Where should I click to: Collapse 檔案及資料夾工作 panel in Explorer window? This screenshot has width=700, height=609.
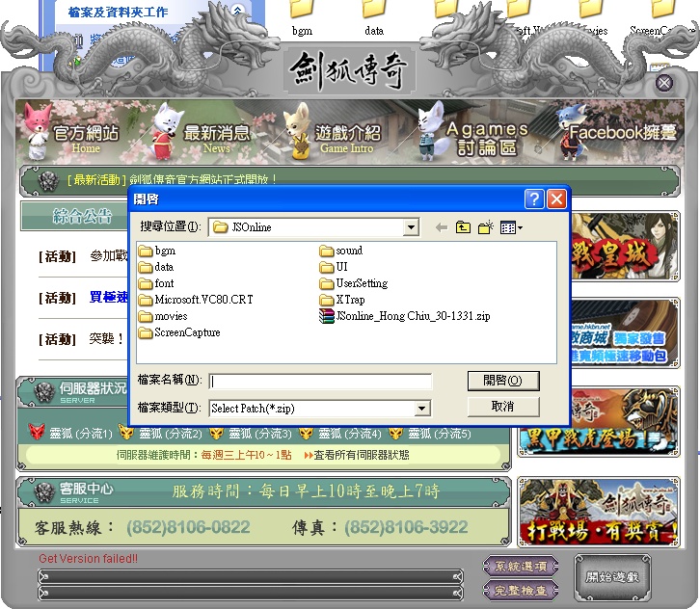pos(238,10)
